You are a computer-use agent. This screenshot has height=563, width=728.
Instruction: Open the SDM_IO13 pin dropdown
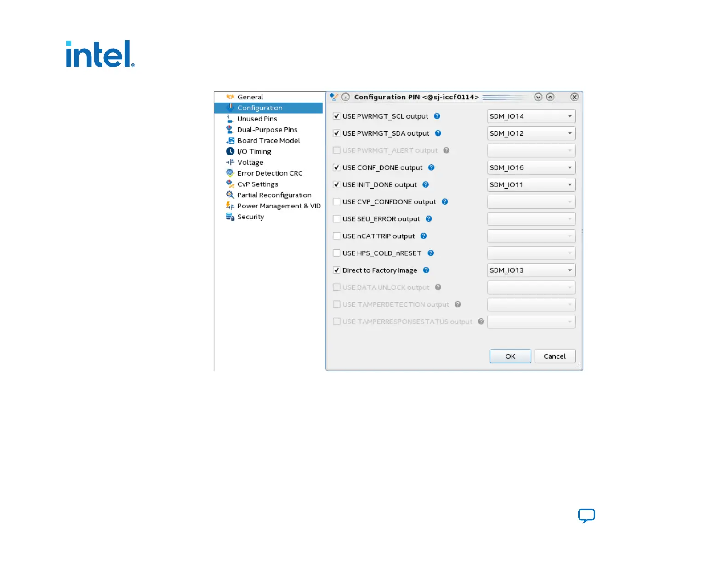[531, 270]
